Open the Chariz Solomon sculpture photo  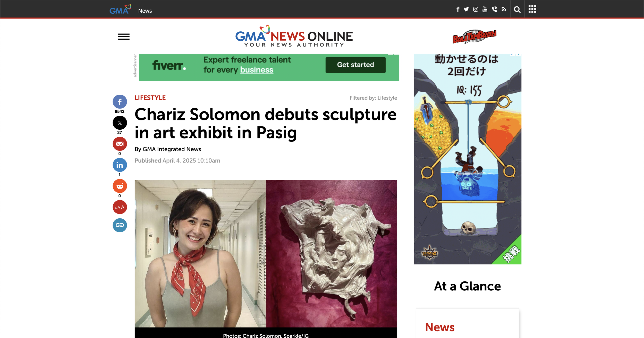[331, 254]
